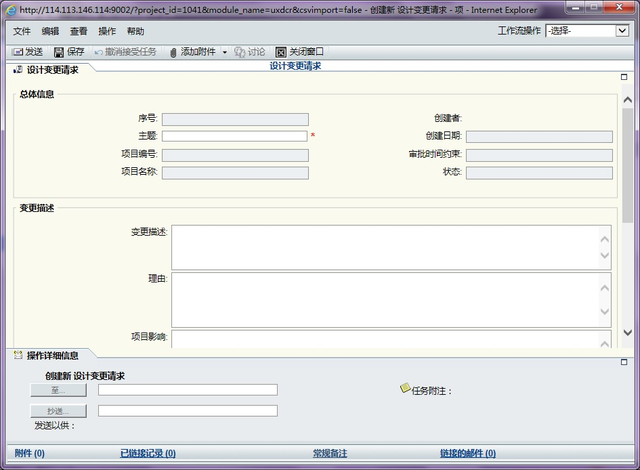Open the 帮助 menu

click(x=135, y=31)
